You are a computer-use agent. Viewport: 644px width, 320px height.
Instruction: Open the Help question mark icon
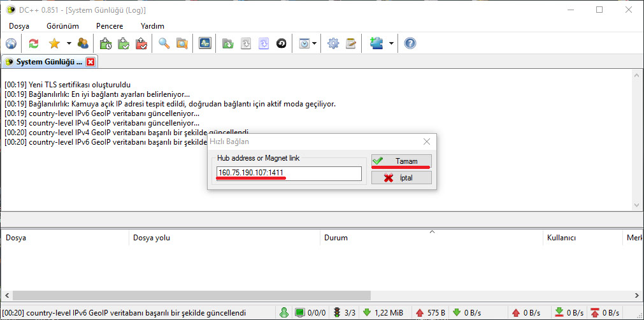coord(410,43)
